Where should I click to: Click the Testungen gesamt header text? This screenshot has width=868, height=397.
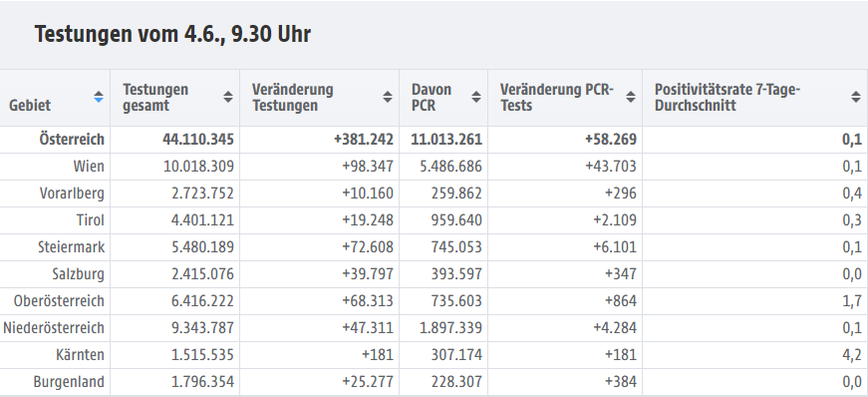pyautogui.click(x=155, y=98)
